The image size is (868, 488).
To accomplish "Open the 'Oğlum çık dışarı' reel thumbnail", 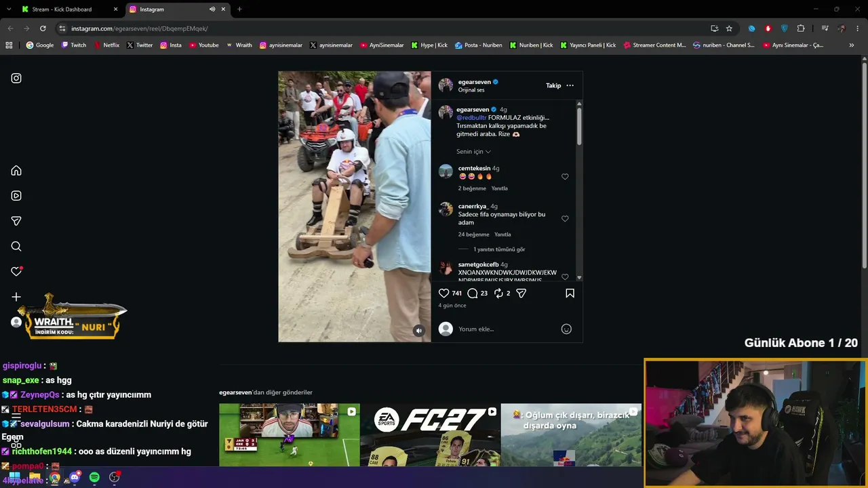I will tap(571, 435).
